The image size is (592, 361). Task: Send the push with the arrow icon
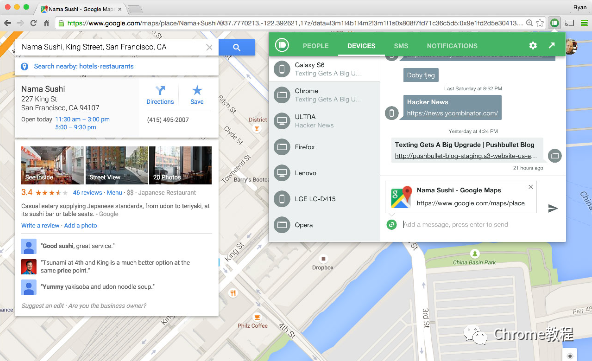point(552,208)
